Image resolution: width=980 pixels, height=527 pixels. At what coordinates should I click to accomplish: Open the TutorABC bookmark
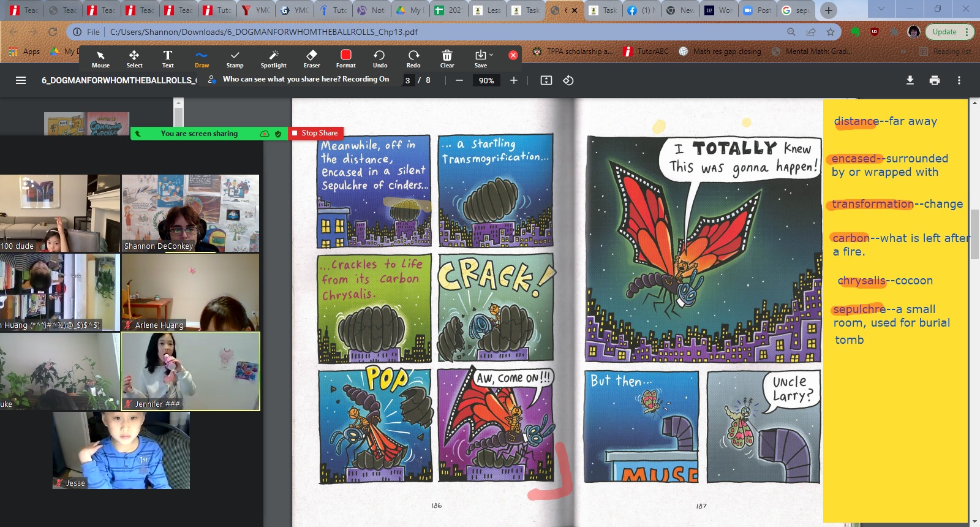[x=646, y=51]
